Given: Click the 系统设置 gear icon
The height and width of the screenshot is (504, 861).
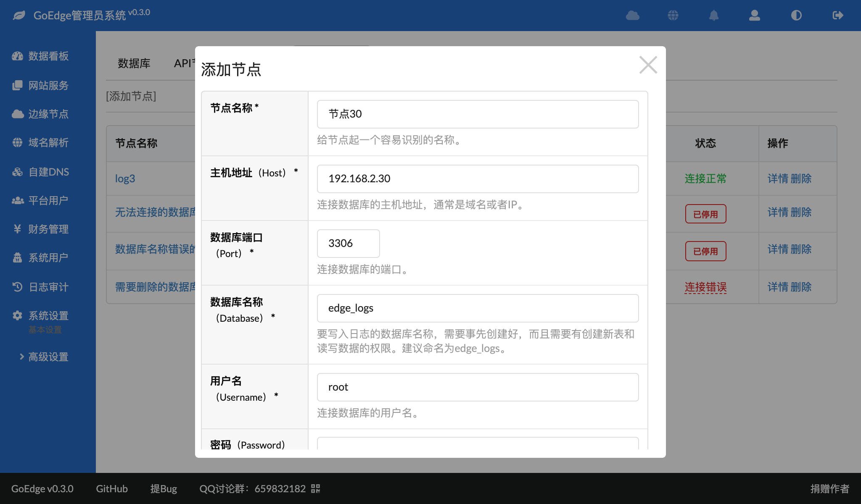Looking at the screenshot, I should pos(17,315).
